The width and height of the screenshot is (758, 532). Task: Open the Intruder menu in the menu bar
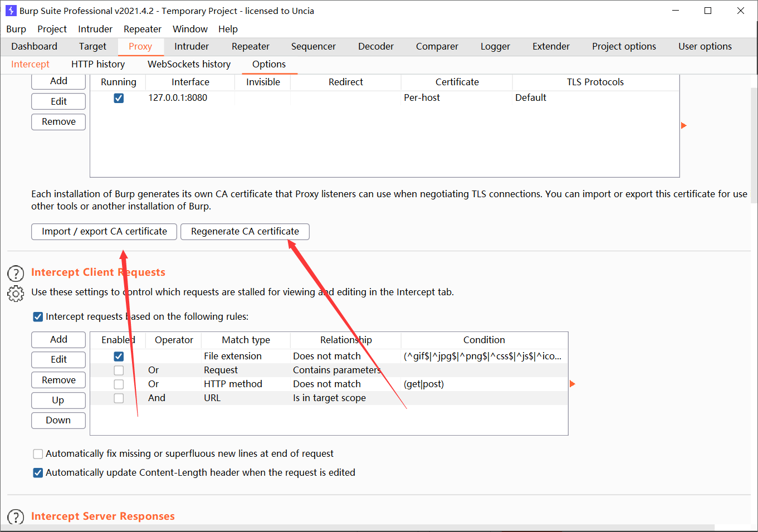tap(95, 29)
